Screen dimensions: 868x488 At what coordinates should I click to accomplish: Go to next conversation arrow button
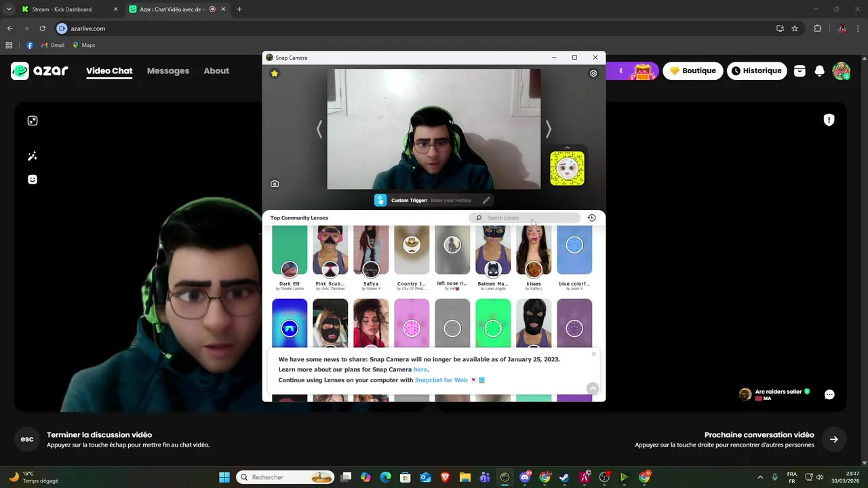coord(834,439)
